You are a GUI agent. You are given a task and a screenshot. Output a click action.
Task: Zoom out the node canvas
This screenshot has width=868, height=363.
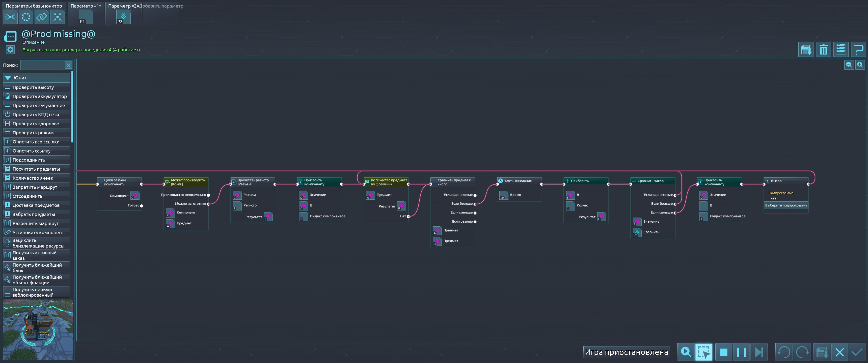click(849, 65)
